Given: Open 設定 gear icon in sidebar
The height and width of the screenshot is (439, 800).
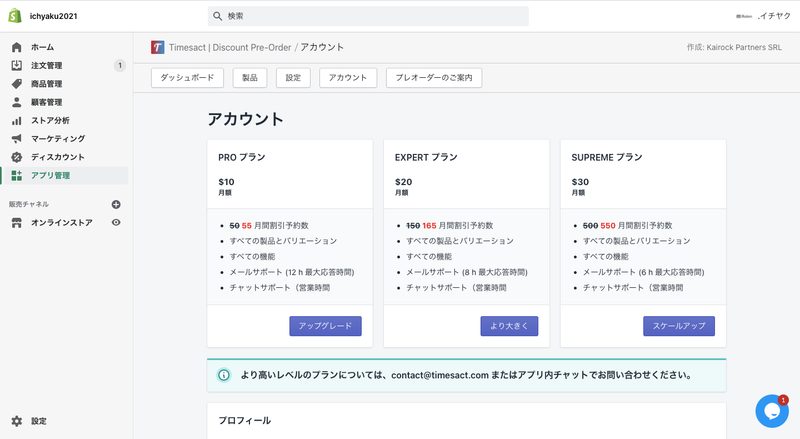Looking at the screenshot, I should pos(17,421).
